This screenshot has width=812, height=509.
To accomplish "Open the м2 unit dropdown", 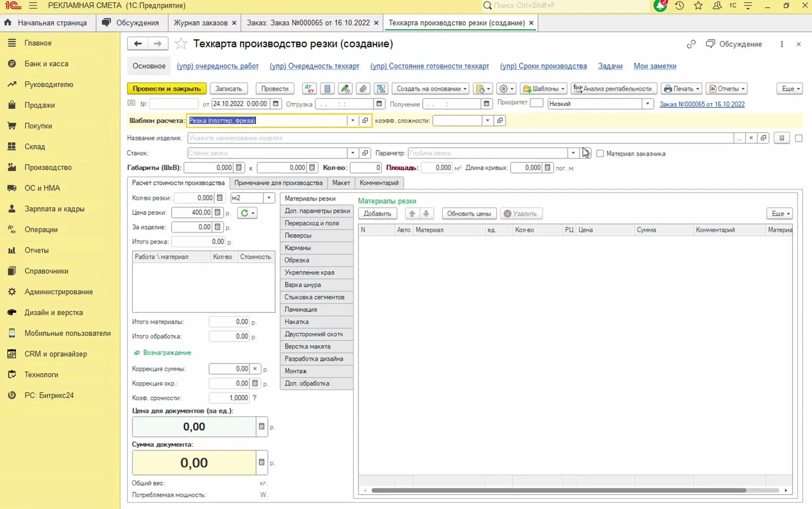I will point(268,198).
